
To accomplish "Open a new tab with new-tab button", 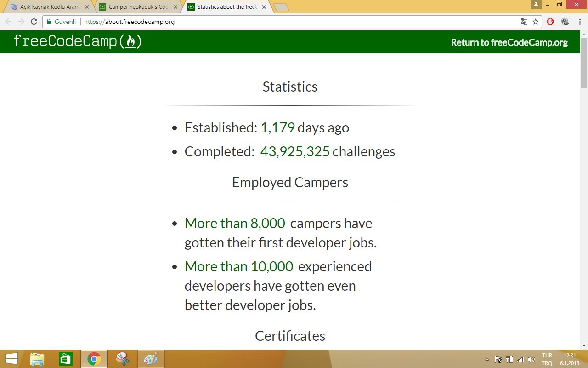I will pyautogui.click(x=281, y=7).
